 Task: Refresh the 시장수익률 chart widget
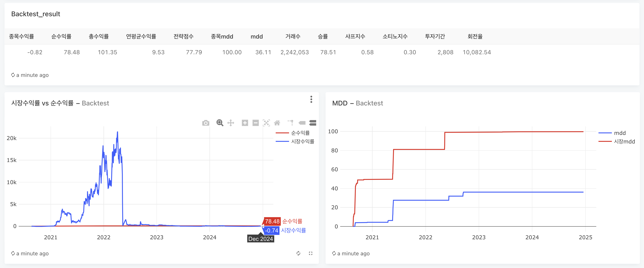pyautogui.click(x=298, y=253)
